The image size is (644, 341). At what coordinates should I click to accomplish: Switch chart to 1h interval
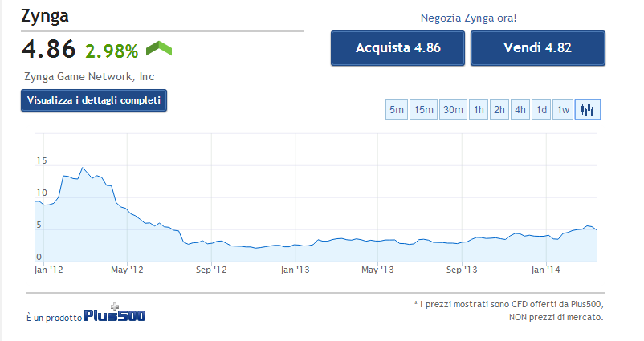coord(479,110)
